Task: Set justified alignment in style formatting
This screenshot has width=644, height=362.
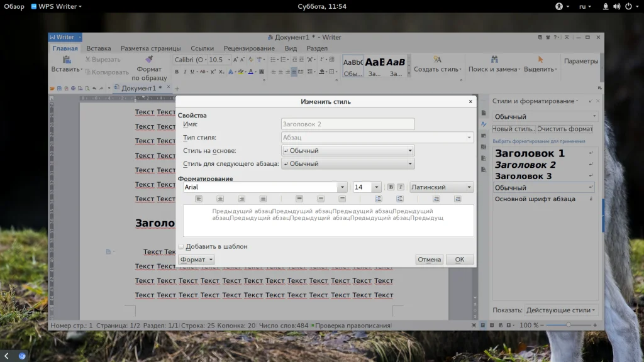Action: [263, 199]
